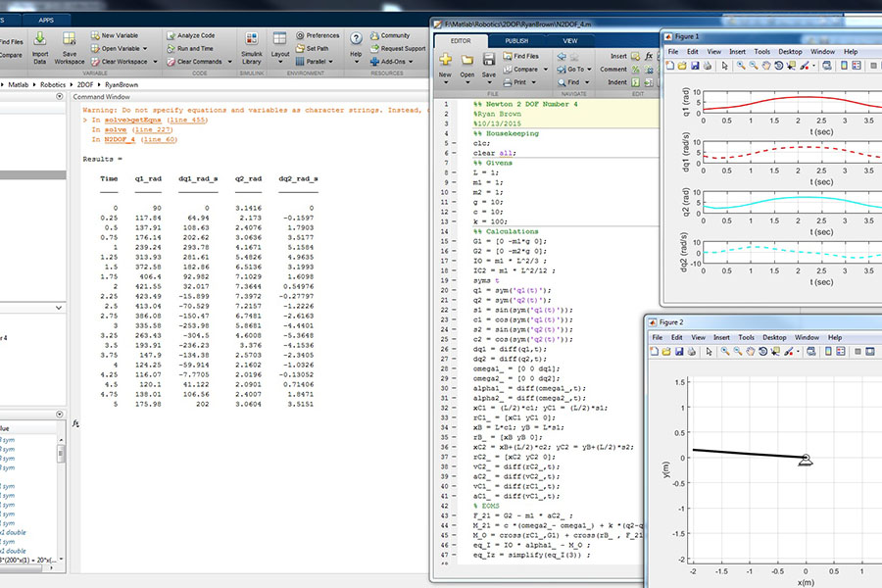Toggle Insert Legend in Figure 1
The width and height of the screenshot is (882, 588).
[x=857, y=66]
